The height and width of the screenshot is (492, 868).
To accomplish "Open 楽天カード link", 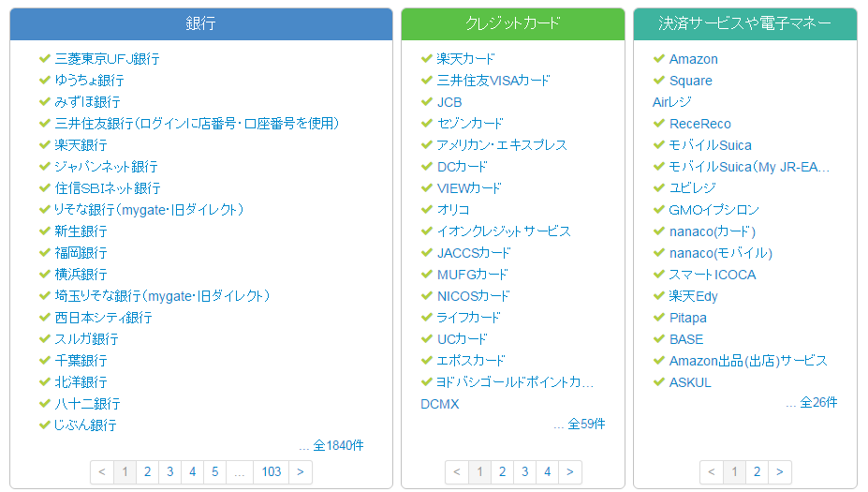I will pos(465,59).
